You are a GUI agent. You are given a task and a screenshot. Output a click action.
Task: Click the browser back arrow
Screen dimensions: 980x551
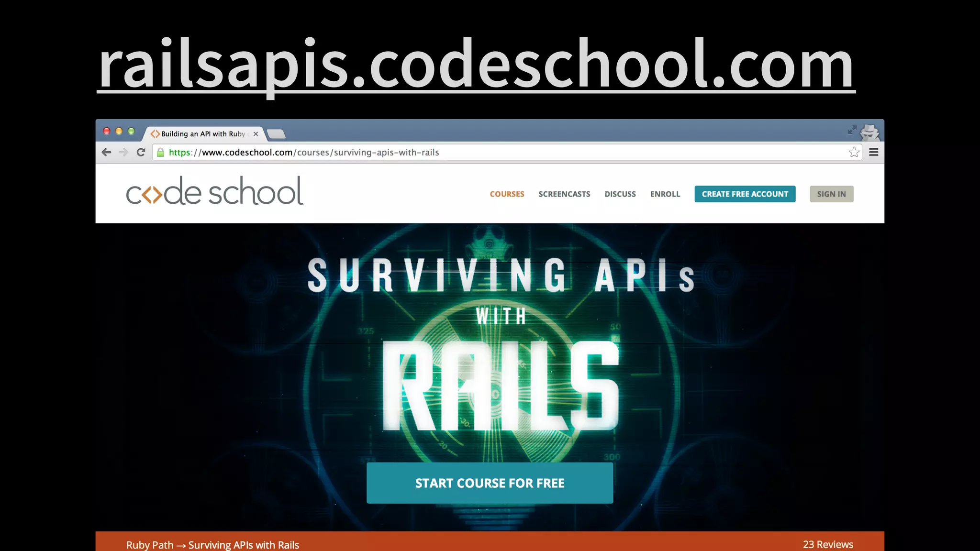click(x=106, y=152)
